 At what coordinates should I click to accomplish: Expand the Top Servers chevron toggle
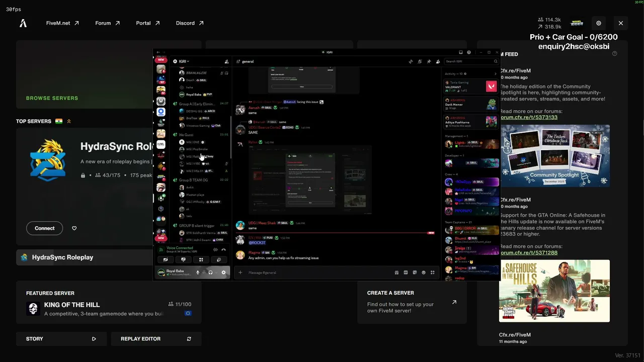pyautogui.click(x=69, y=121)
